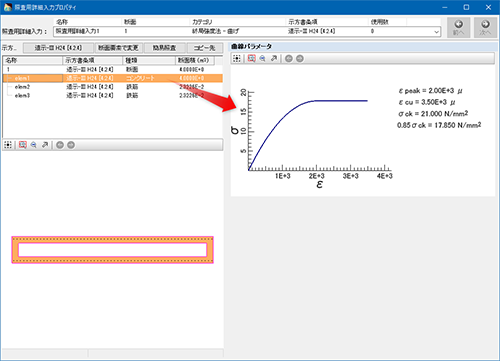Go to previous item with 前へ button
The width and height of the screenshot is (500, 361).
coord(459,27)
